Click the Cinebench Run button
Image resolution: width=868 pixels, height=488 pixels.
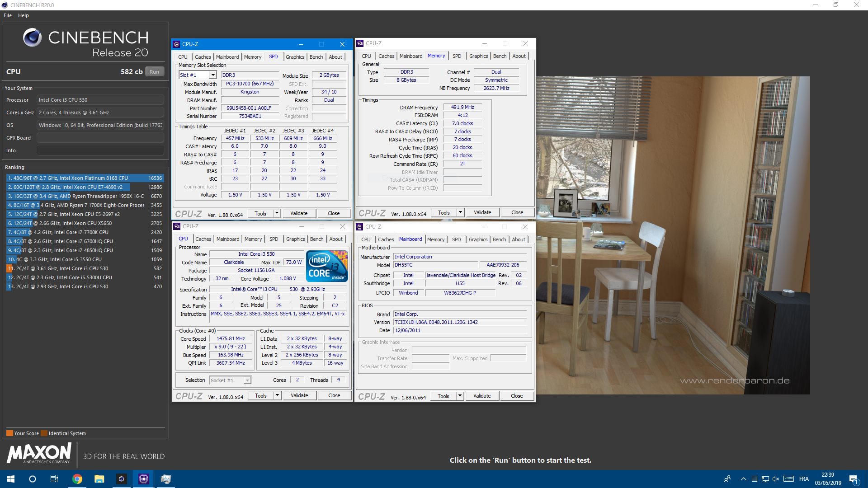pyautogui.click(x=154, y=72)
